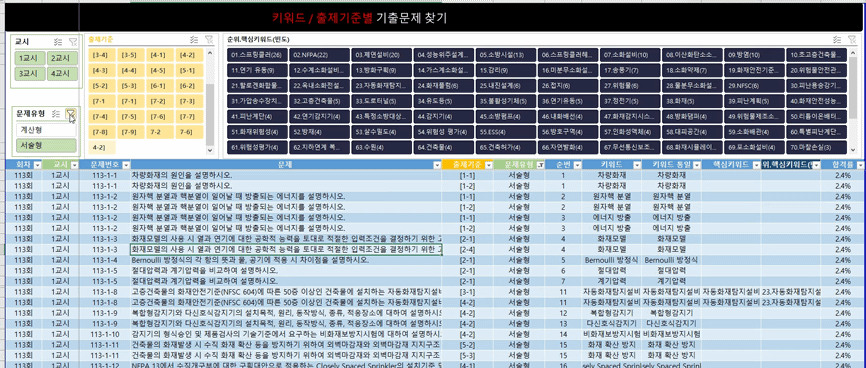The height and width of the screenshot is (368, 866).
Task: Click the keyword slicer scroll up arrow
Action: pyautogui.click(x=854, y=52)
